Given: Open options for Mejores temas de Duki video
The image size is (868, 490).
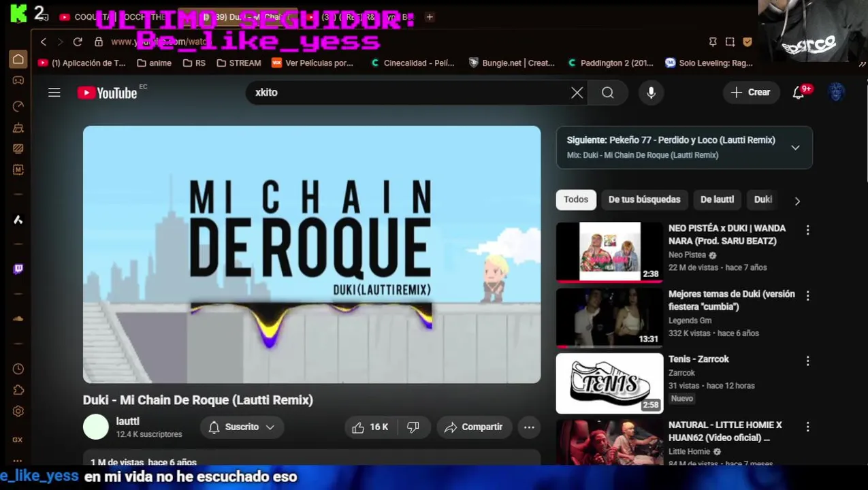Looking at the screenshot, I should 808,296.
